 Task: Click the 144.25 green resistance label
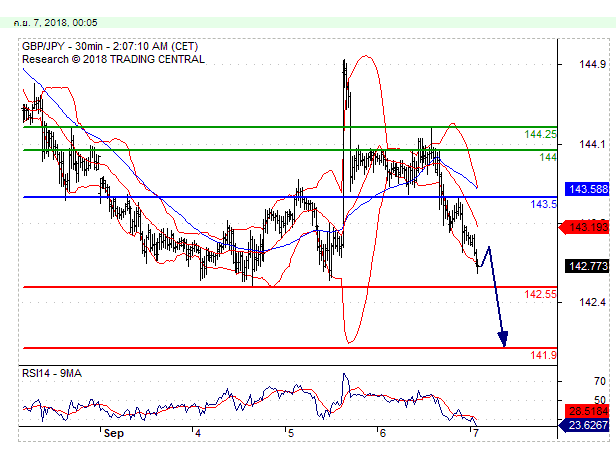coord(540,134)
